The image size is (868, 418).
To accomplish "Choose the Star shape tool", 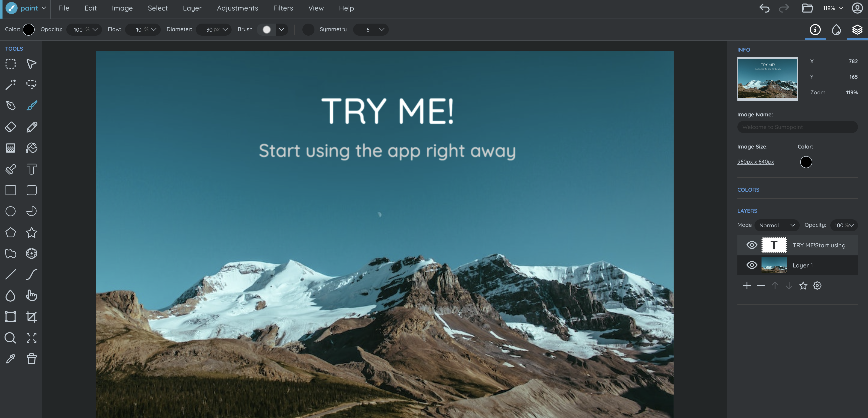I will pos(31,232).
